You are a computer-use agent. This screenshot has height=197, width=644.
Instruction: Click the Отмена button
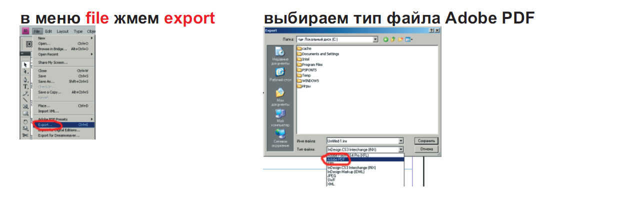coord(426,149)
